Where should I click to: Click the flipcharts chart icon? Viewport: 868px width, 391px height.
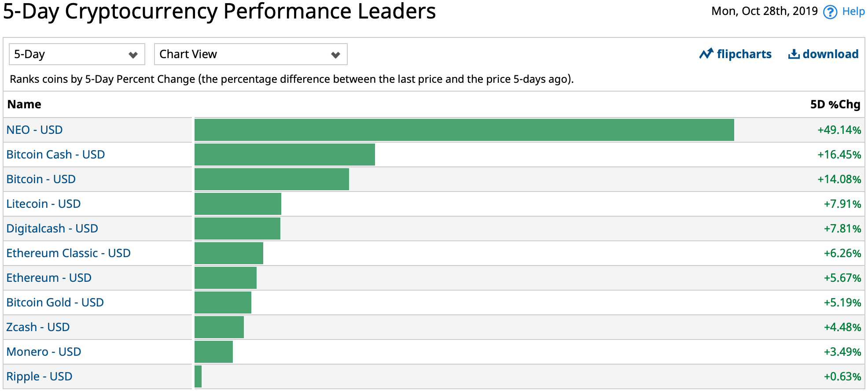pos(706,54)
